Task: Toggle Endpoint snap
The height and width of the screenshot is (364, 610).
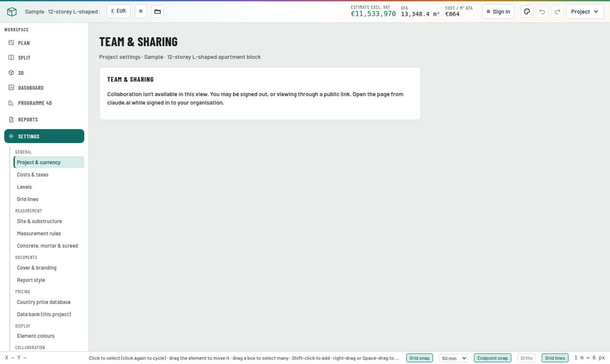Action: (x=492, y=358)
